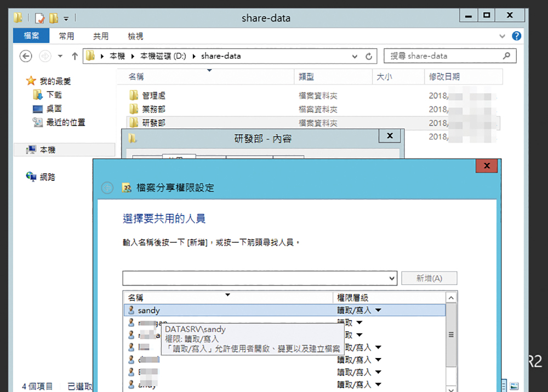Image resolution: width=548 pixels, height=392 pixels.
Task: Expand the address bar history dropdown
Action: pos(355,56)
